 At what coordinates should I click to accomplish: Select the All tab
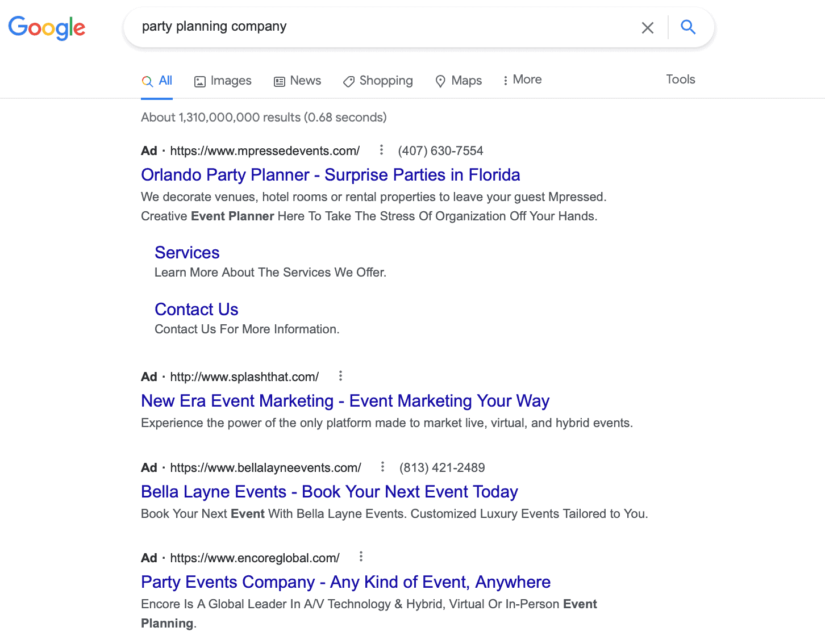tap(157, 81)
